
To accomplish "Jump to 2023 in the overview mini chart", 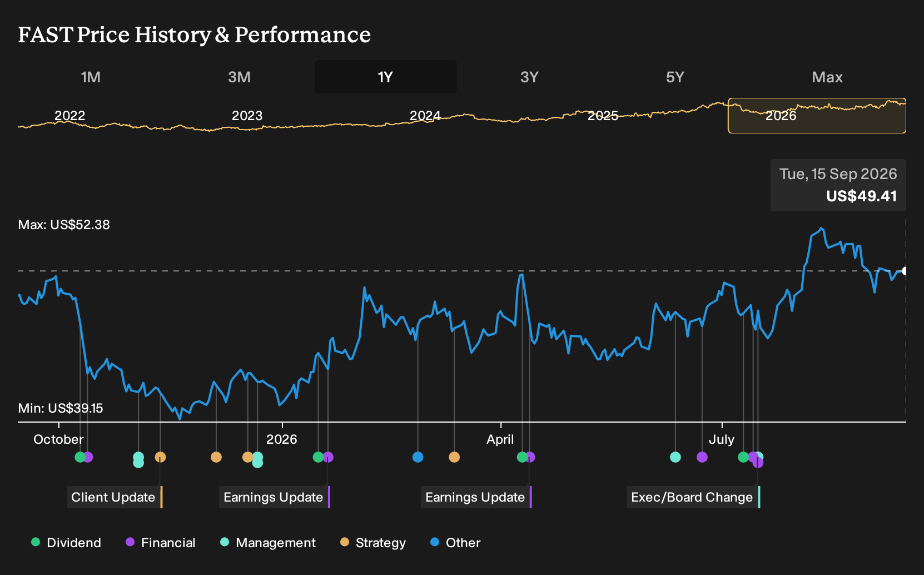I will coord(247,116).
